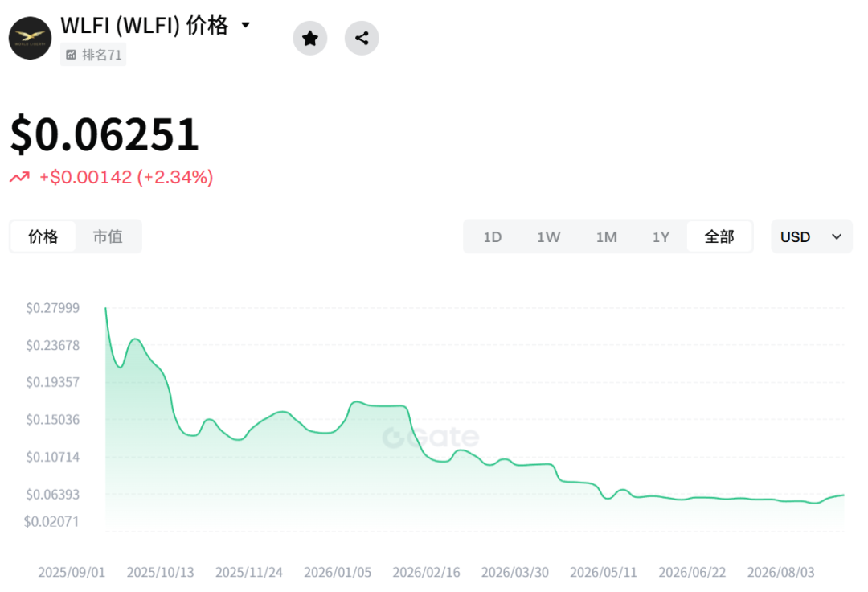The image size is (868, 592).
Task: Click the +$0.00142 (+2.34%) change text
Action: tap(126, 177)
